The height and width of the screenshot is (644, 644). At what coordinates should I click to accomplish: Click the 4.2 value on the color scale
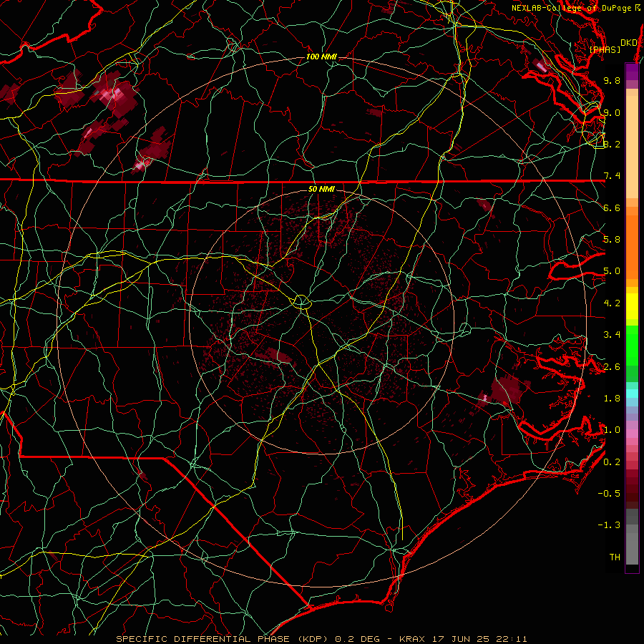click(612, 303)
